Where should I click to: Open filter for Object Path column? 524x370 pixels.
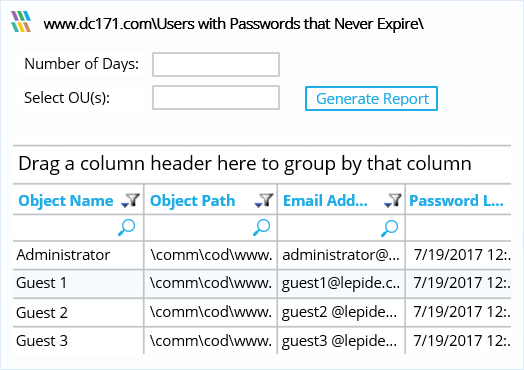(x=264, y=201)
